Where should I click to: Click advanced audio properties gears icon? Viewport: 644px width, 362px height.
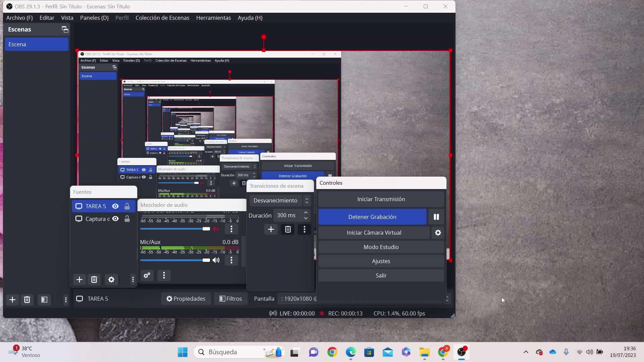147,275
